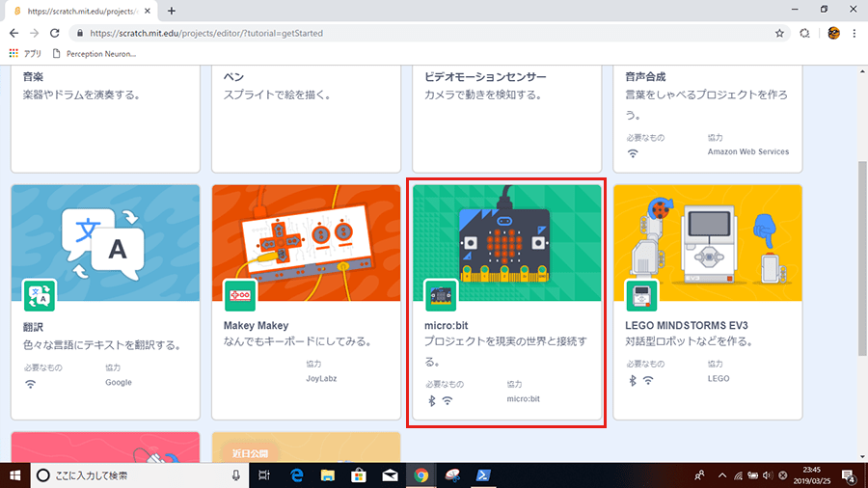Click the Makey Makey title text
The height and width of the screenshot is (488, 868).
click(x=256, y=325)
